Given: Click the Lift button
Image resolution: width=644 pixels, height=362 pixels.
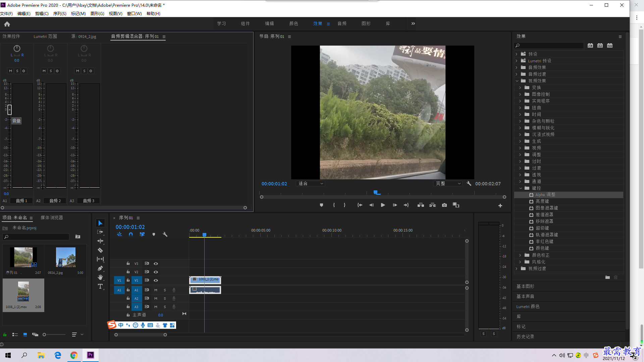Looking at the screenshot, I should (x=421, y=205).
